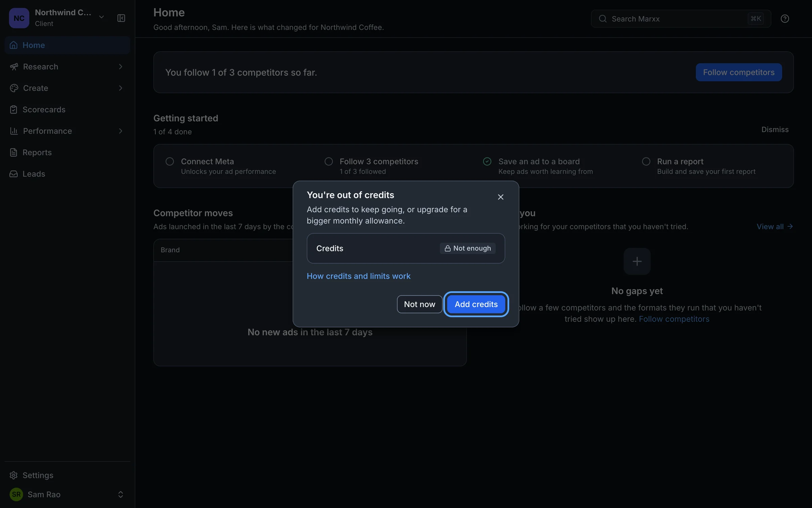Open the Leads page

(67, 174)
